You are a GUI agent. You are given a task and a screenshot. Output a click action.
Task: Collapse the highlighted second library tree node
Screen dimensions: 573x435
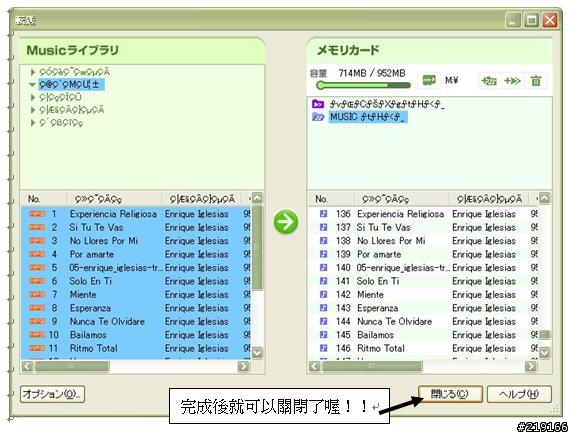pos(33,84)
